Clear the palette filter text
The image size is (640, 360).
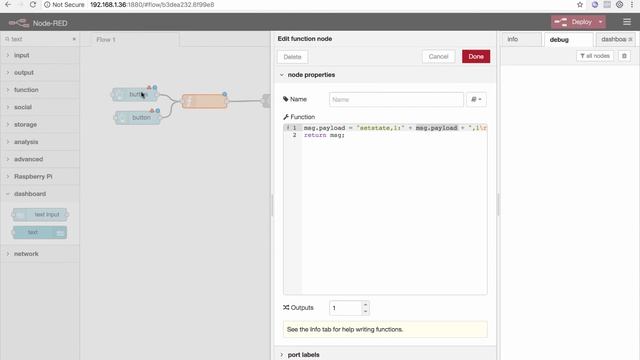(x=74, y=39)
